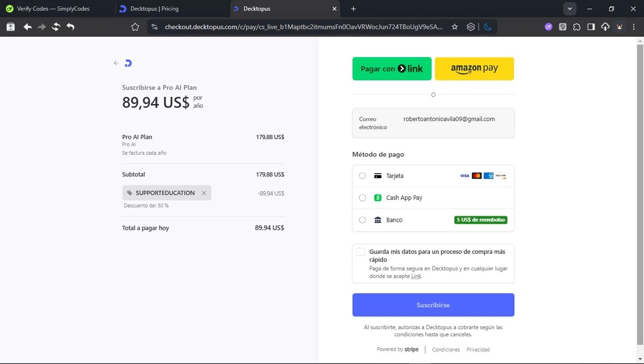Pay with the 'Pagar con link' button
Screen dimensions: 644x364
[x=392, y=69]
